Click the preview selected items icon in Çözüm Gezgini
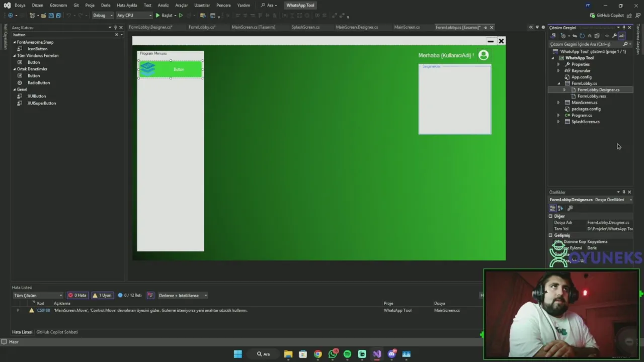The width and height of the screenshot is (644, 362). [x=622, y=36]
